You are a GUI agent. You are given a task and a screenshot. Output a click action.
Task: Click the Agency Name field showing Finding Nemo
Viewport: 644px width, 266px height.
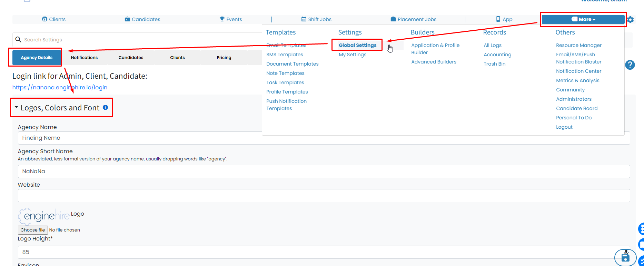pos(324,138)
